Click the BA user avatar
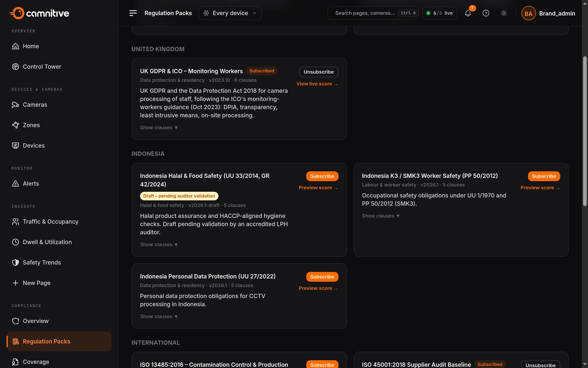This screenshot has height=368, width=588. [528, 13]
